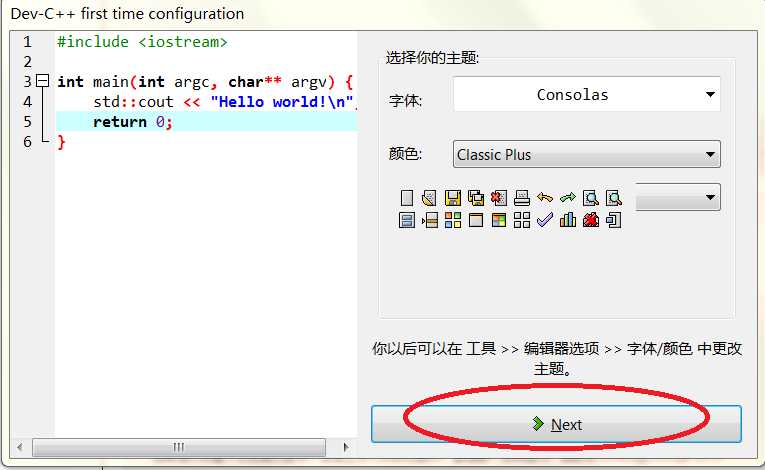The height and width of the screenshot is (470, 765).
Task: Click the horizontal scrollbar thumb in code preview
Action: tap(179, 447)
